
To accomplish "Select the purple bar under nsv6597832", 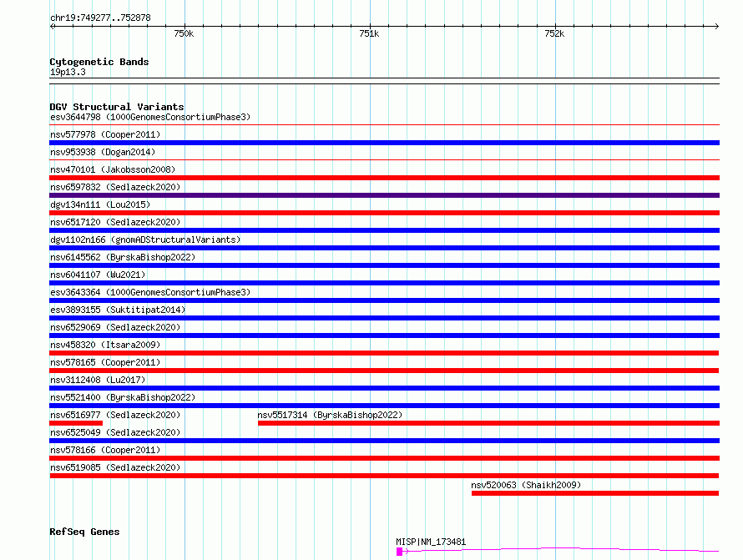I will (x=384, y=195).
